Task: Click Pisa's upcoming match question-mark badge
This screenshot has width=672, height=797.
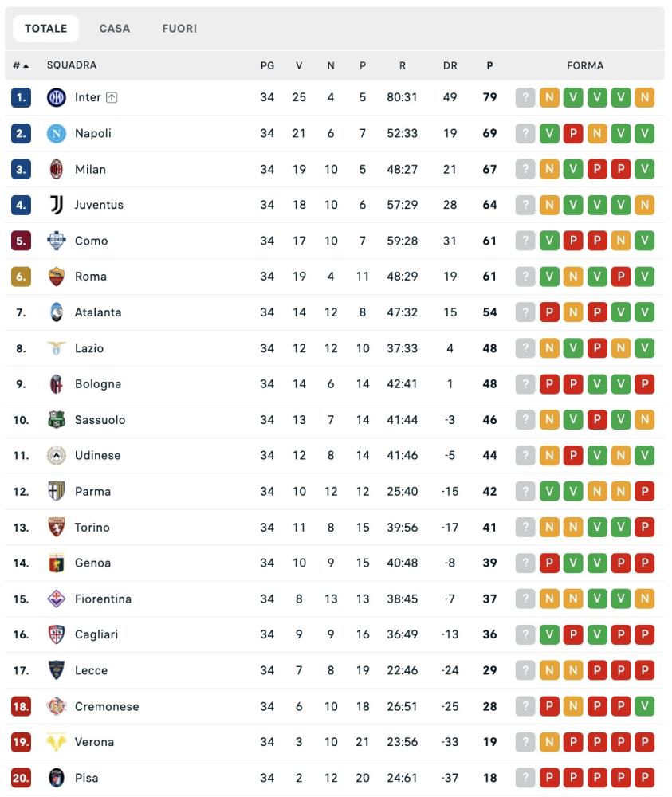Action: [525, 778]
